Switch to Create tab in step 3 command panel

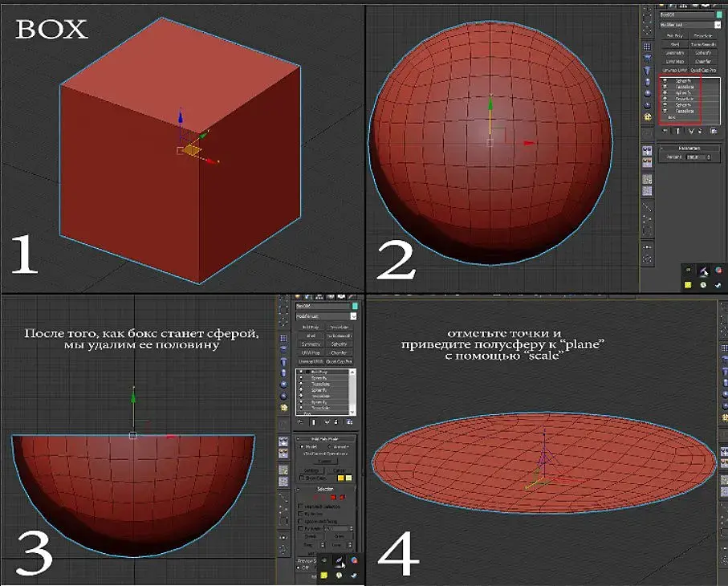(x=298, y=297)
